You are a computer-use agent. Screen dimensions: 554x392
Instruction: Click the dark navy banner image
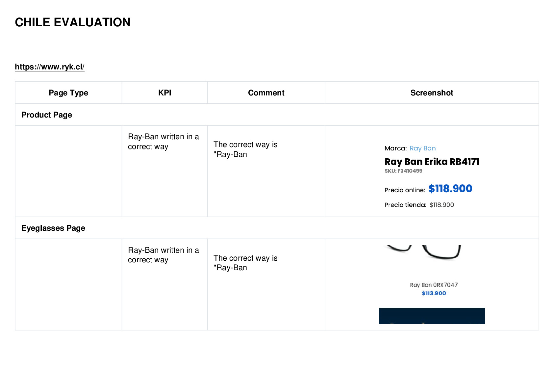[x=432, y=316]
